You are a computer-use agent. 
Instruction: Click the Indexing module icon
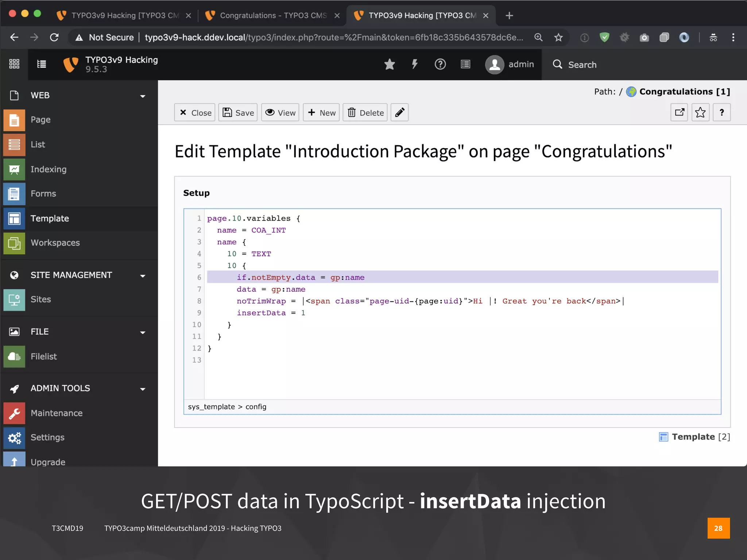pos(14,170)
